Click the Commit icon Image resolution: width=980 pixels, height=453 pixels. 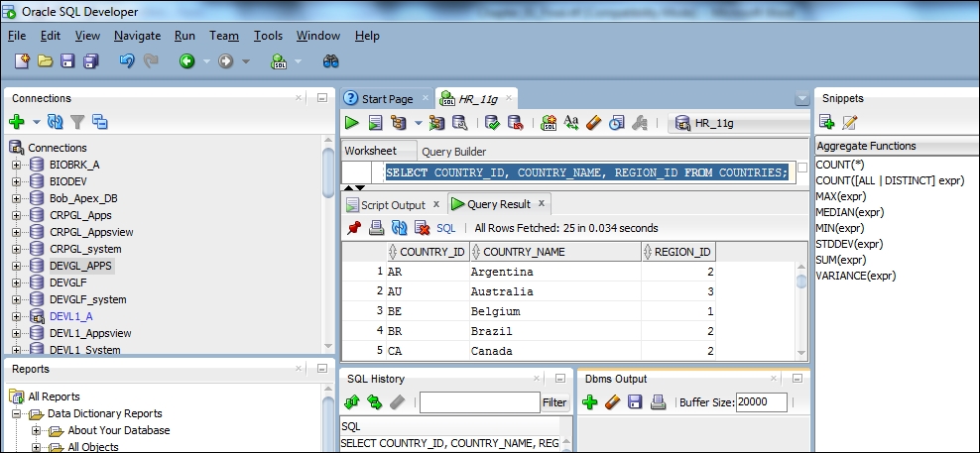(x=493, y=123)
